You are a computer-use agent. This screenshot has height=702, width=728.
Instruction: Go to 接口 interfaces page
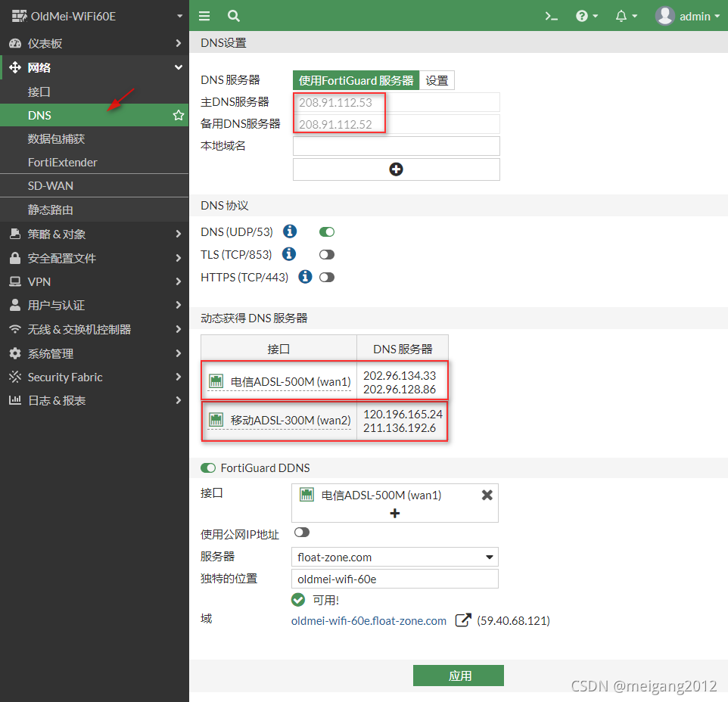pyautogui.click(x=95, y=92)
